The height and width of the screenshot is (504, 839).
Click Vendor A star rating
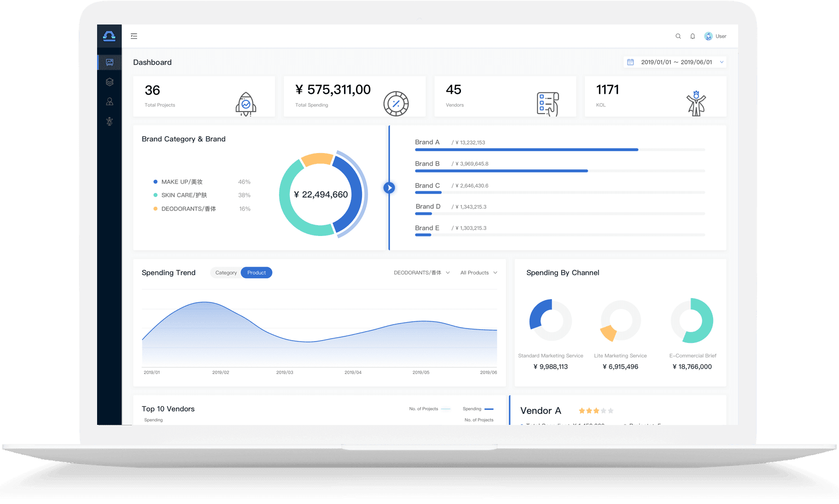(596, 411)
